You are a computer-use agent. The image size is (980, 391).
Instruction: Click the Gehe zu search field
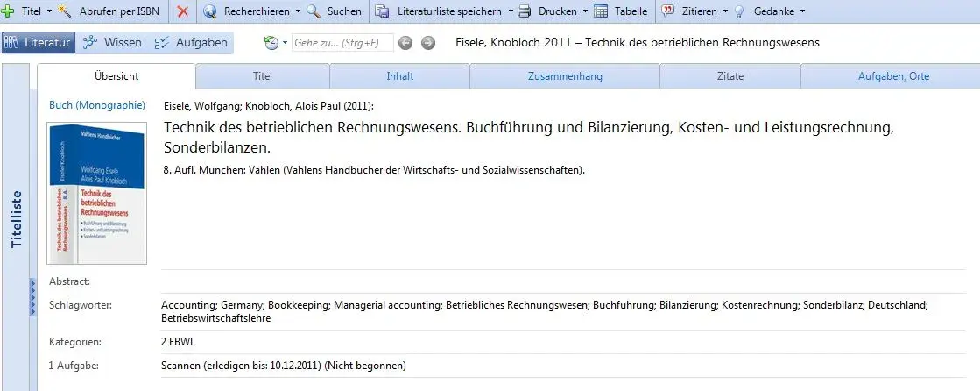[x=342, y=43]
